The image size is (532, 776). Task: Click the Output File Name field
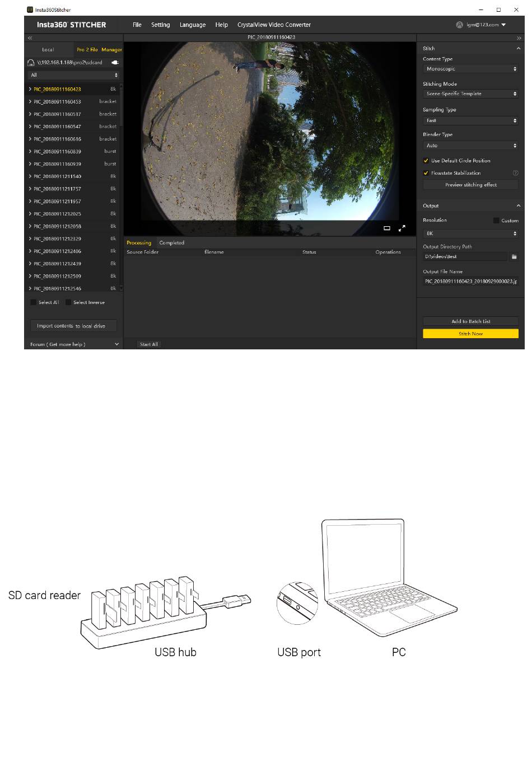click(x=471, y=282)
